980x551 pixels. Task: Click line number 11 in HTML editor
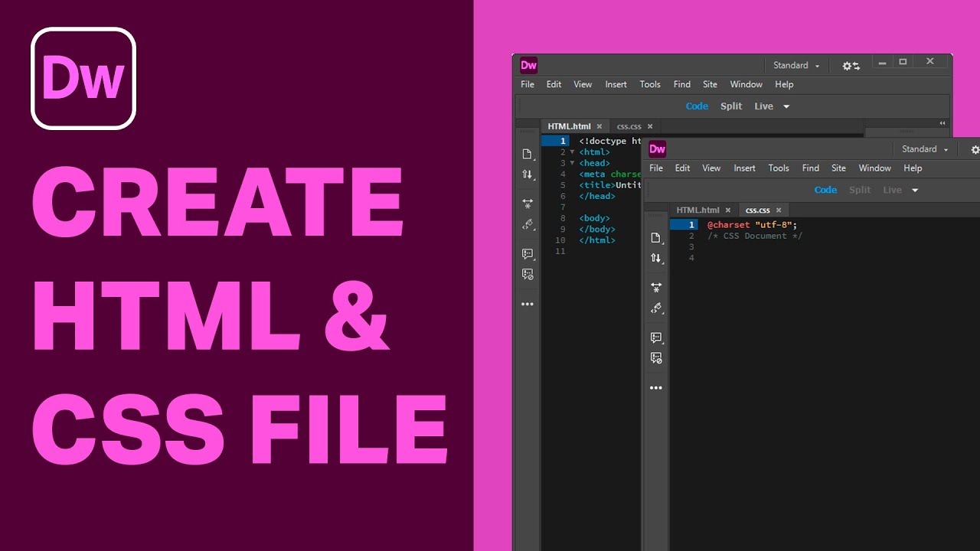[x=560, y=252]
